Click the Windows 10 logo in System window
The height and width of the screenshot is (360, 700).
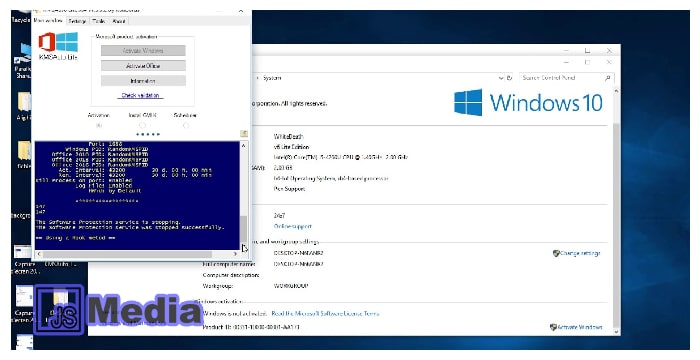[528, 103]
